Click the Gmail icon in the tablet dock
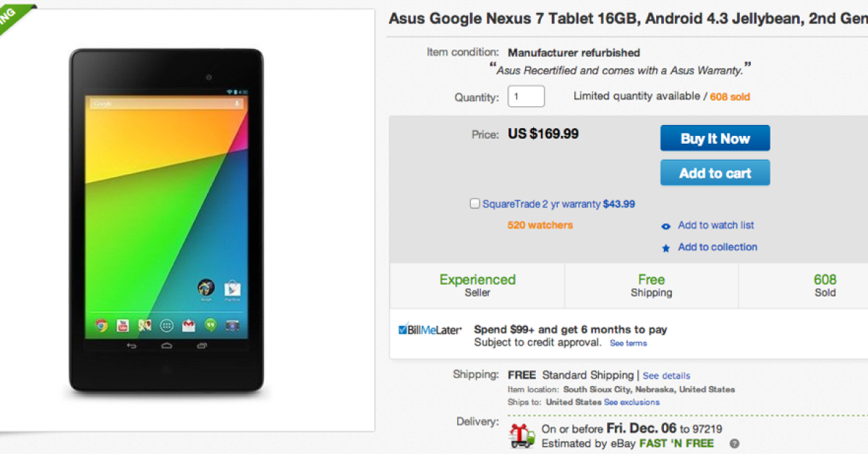Screen dimensions: 868x454 tap(188, 325)
